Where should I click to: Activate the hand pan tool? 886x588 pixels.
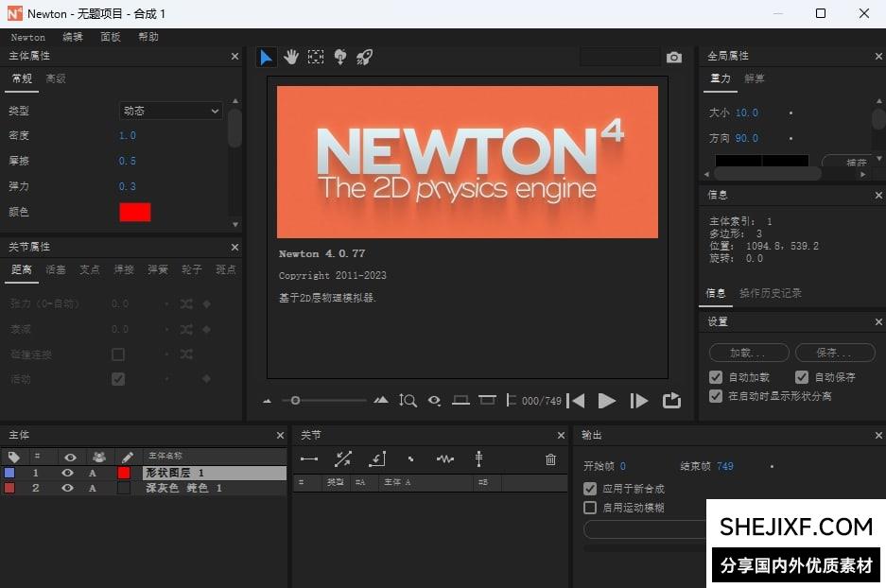pos(291,58)
